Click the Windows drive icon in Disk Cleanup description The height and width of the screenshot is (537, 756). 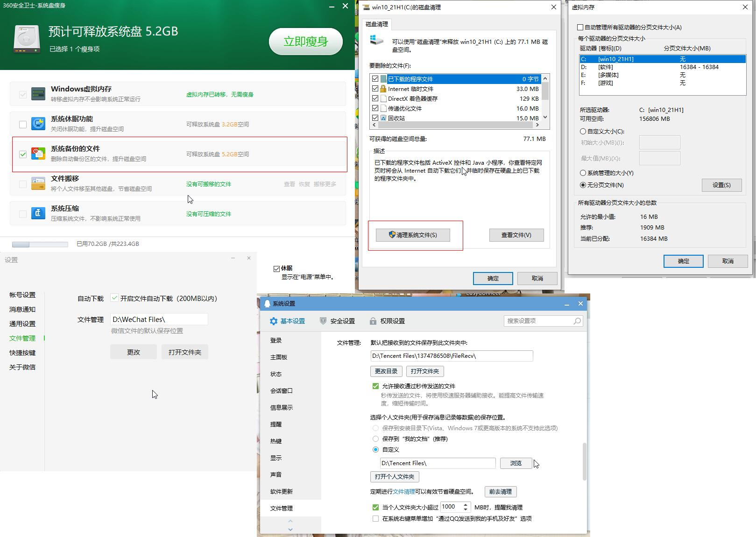coord(377,40)
